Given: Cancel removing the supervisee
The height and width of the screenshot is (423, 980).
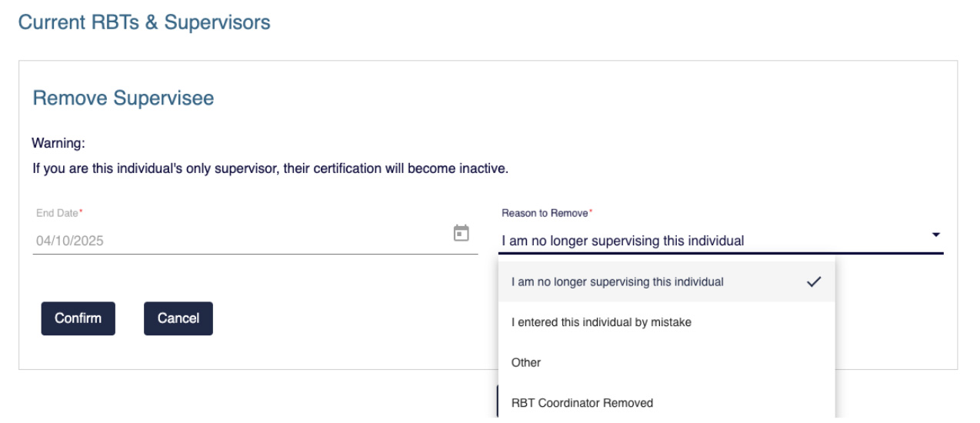Looking at the screenshot, I should pos(178,318).
